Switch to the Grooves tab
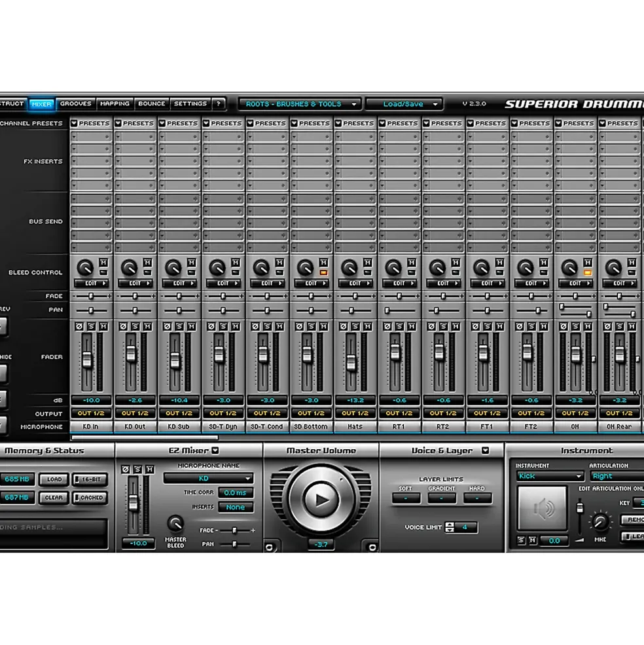644x645 pixels. tap(76, 103)
